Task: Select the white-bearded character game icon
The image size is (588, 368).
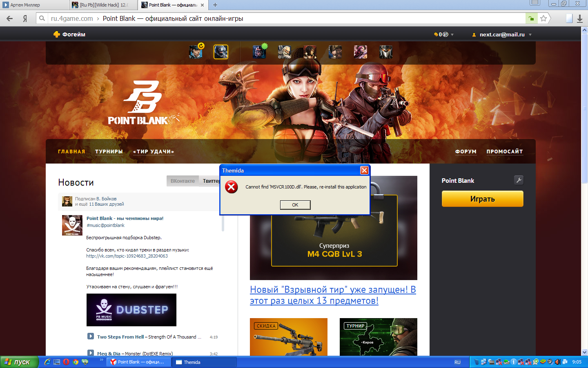Action: pos(285,52)
